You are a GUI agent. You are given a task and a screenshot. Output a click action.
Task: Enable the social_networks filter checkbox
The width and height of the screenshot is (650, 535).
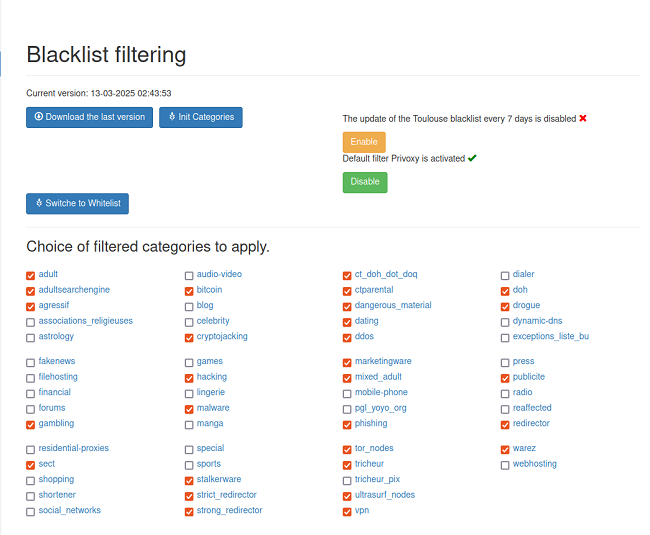pyautogui.click(x=31, y=511)
